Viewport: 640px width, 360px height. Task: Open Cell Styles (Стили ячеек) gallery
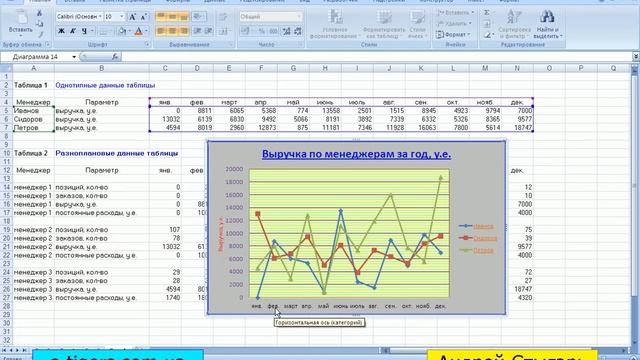pyautogui.click(x=417, y=24)
